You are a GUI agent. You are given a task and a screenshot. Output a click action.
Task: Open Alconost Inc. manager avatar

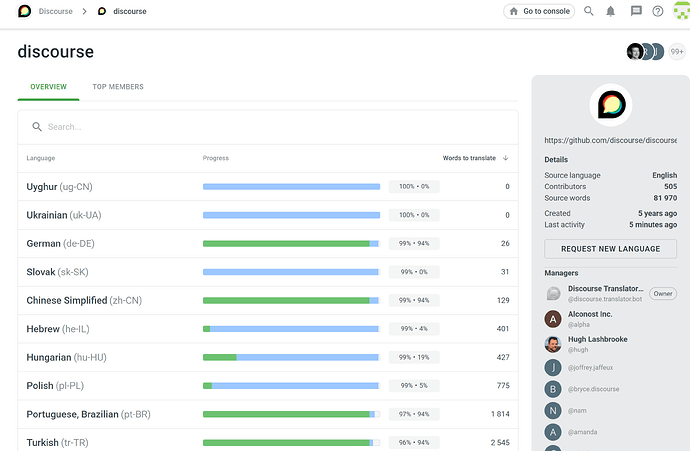point(553,319)
